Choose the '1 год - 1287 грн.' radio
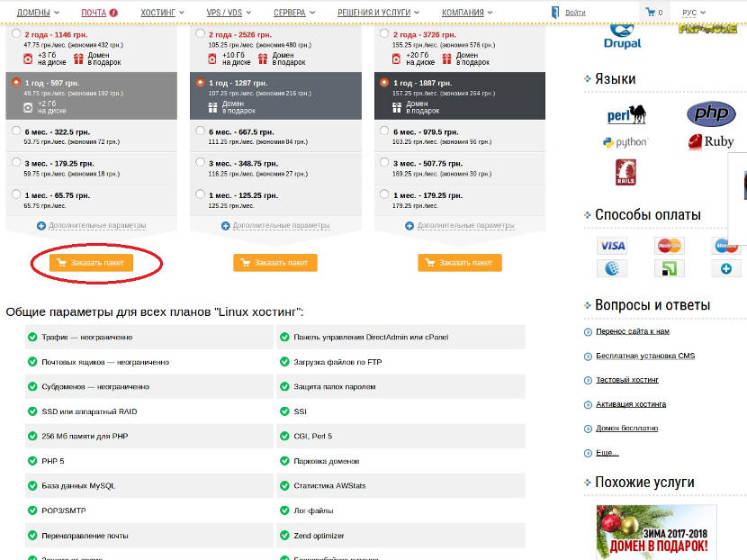 tap(200, 82)
